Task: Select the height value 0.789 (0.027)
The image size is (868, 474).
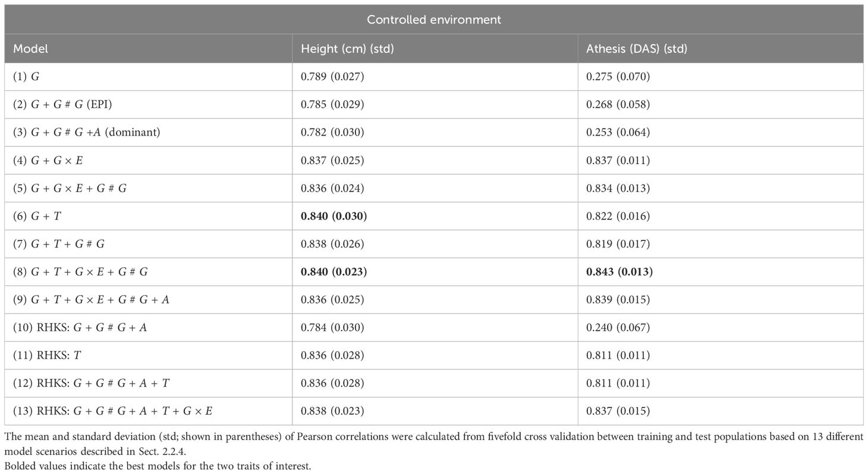Action: (x=332, y=77)
